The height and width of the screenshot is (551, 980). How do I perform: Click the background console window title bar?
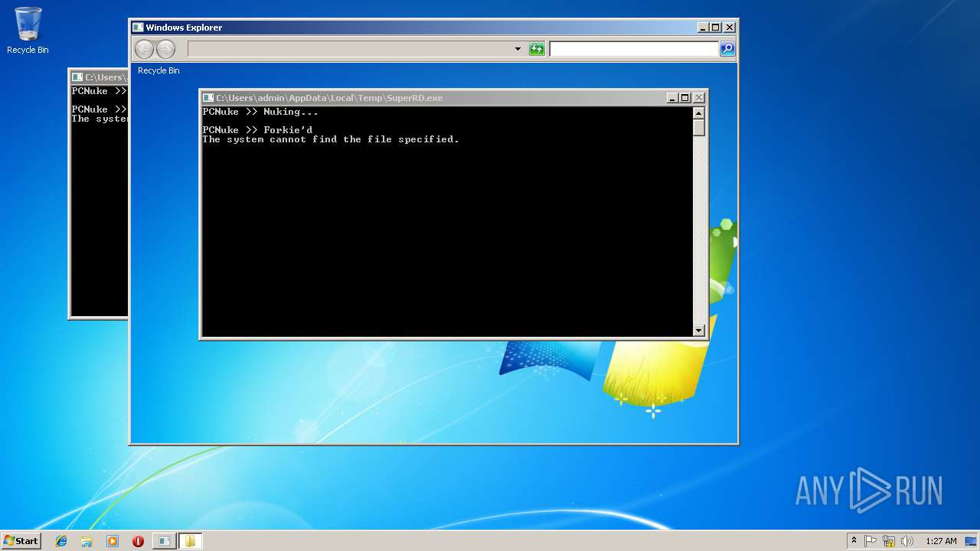pyautogui.click(x=100, y=77)
